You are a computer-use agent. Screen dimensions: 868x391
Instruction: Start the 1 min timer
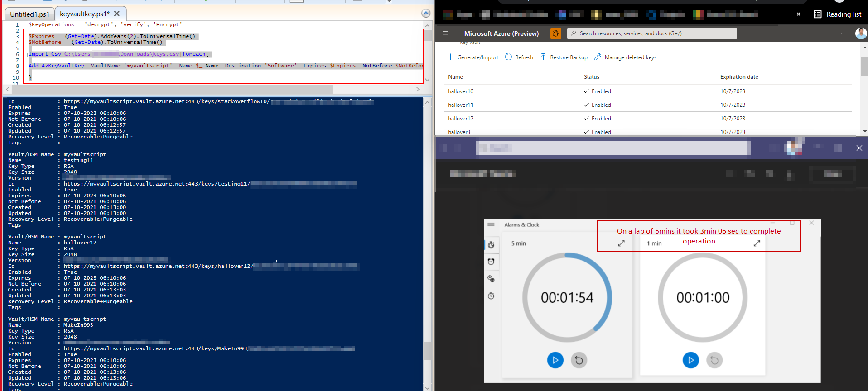pyautogui.click(x=690, y=360)
